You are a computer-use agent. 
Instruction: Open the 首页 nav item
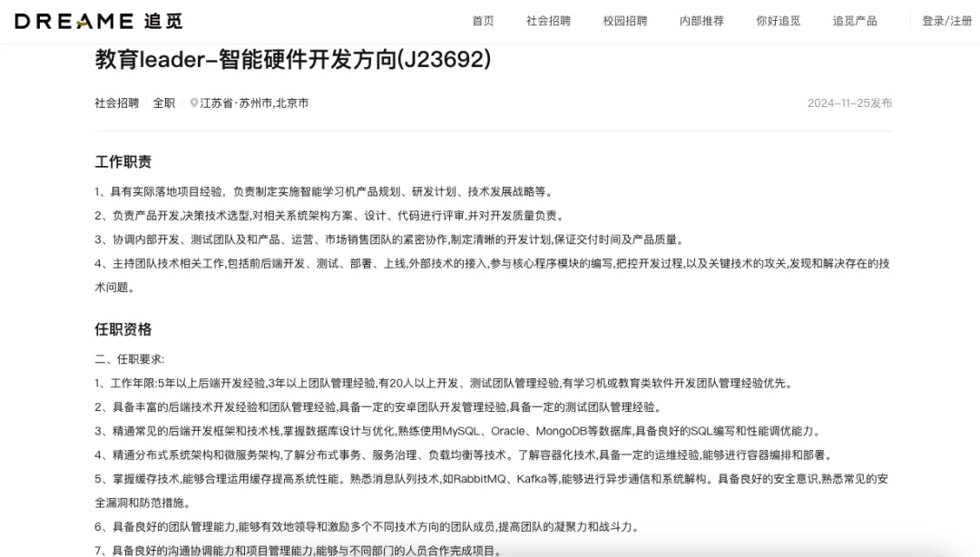pos(483,21)
